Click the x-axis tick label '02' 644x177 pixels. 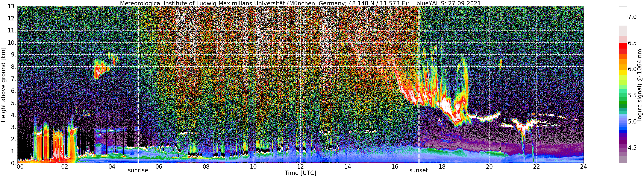coord(65,167)
